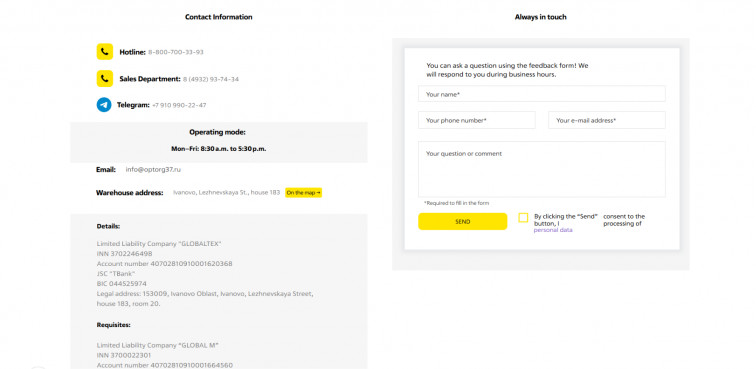
Task: Select the 'Contact Information' heading
Action: (x=218, y=17)
